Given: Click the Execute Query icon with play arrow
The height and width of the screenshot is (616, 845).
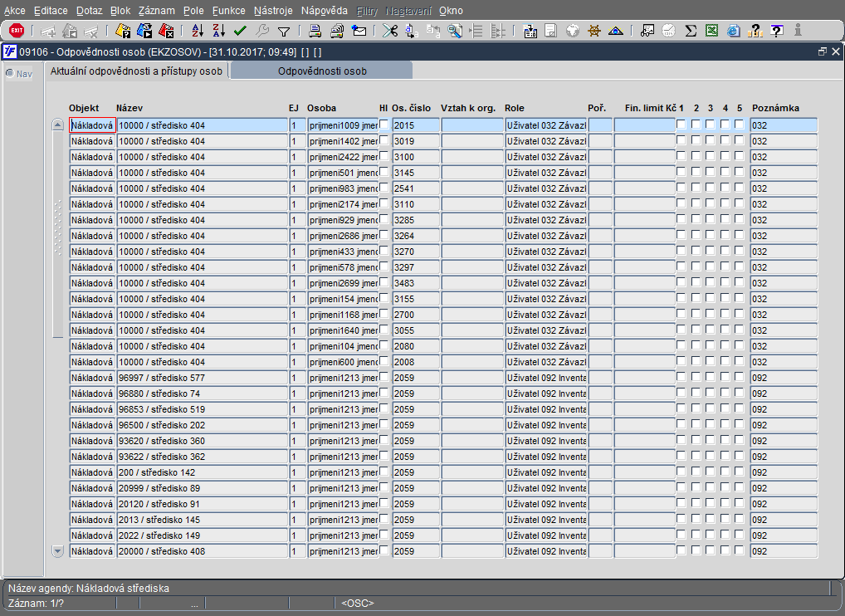Looking at the screenshot, I should (144, 31).
